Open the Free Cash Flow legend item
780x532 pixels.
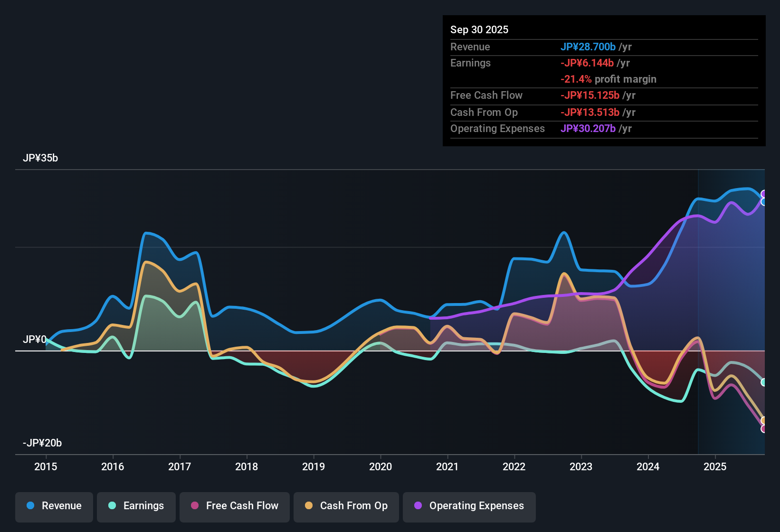click(234, 506)
